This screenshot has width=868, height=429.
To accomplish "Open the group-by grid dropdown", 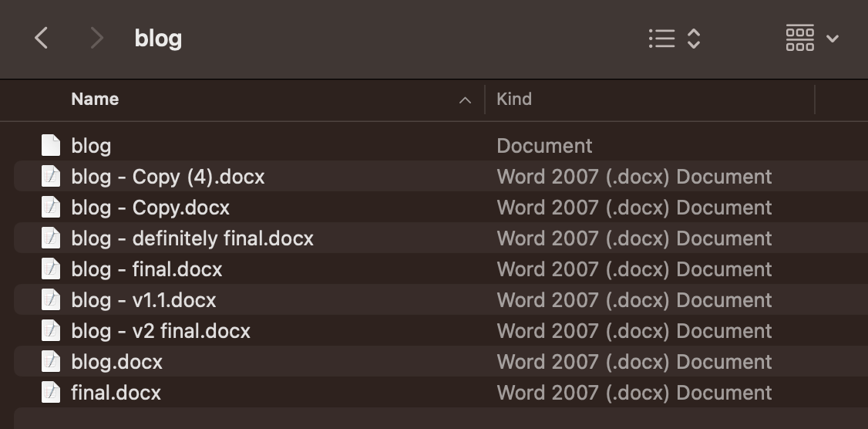I will click(x=811, y=38).
